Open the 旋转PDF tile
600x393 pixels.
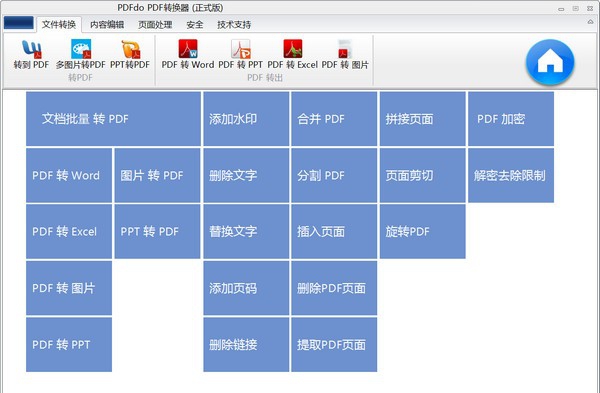tap(422, 232)
